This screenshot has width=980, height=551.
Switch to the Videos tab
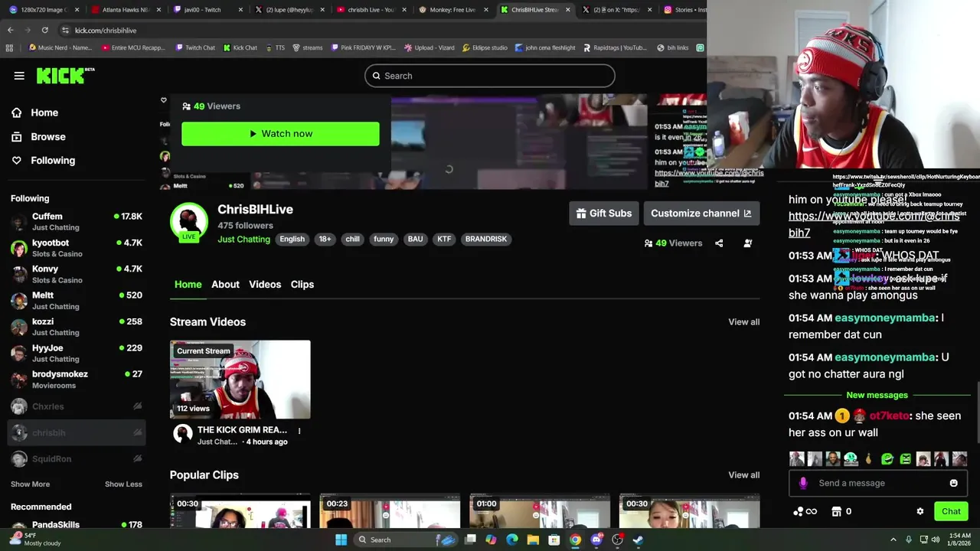pyautogui.click(x=265, y=285)
